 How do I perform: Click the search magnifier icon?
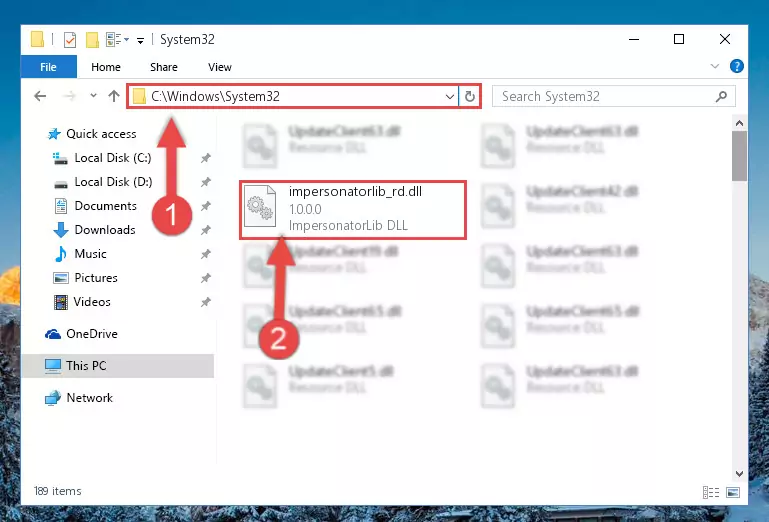pyautogui.click(x=721, y=97)
